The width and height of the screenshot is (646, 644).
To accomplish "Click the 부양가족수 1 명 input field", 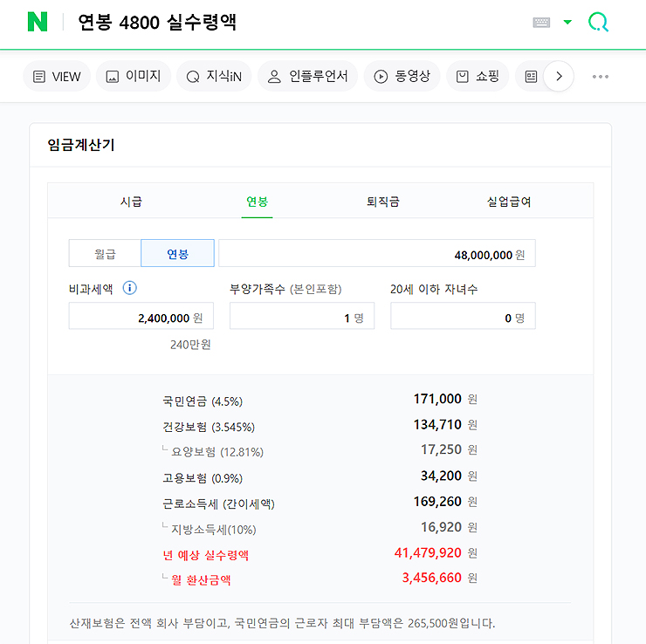I will coord(302,316).
